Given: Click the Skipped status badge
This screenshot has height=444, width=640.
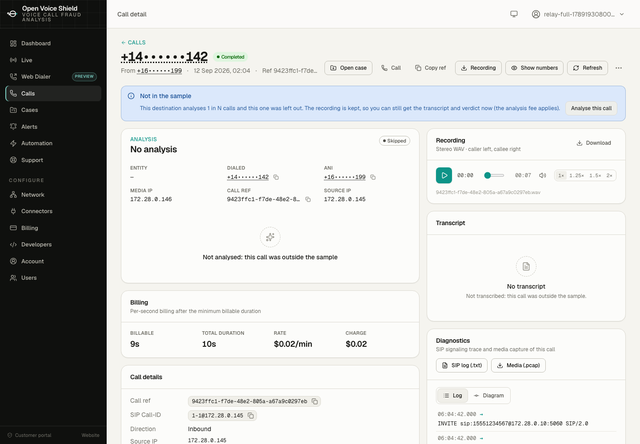Looking at the screenshot, I should coord(394,141).
